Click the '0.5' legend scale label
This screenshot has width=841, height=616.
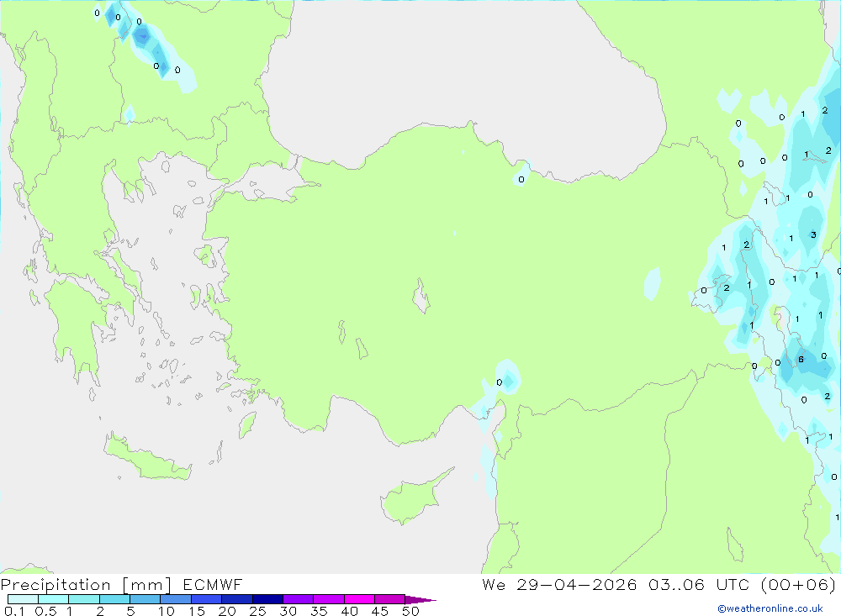45,611
